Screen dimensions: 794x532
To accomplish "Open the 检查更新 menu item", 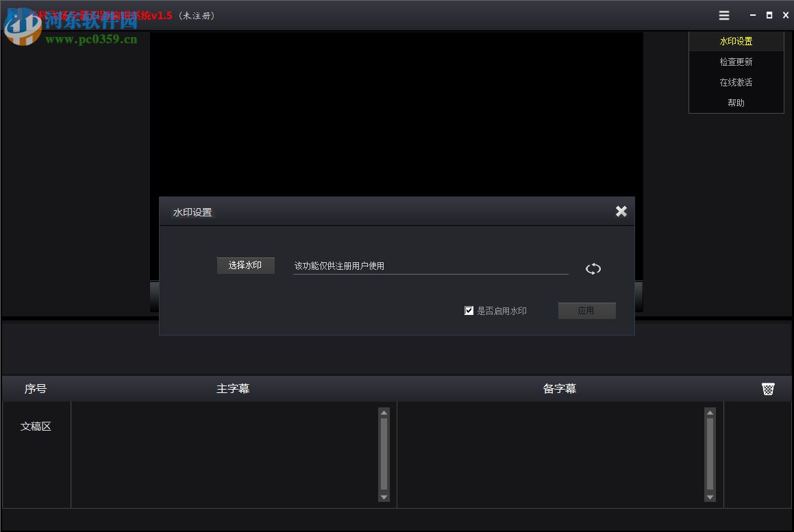I will (736, 61).
